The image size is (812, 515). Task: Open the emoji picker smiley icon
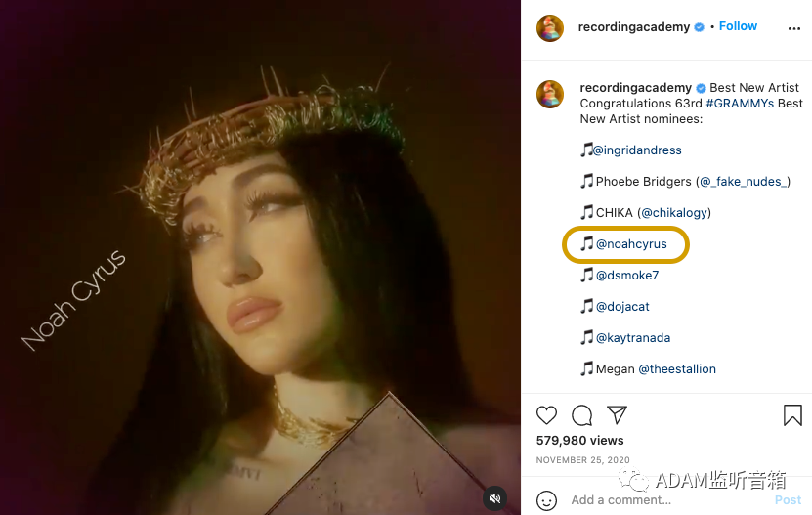(x=548, y=499)
